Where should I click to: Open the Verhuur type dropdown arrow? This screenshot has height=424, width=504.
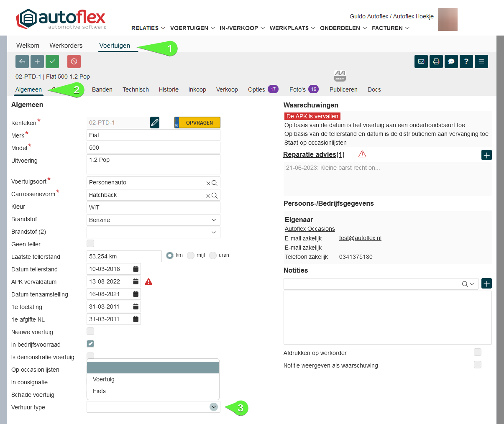pos(214,407)
